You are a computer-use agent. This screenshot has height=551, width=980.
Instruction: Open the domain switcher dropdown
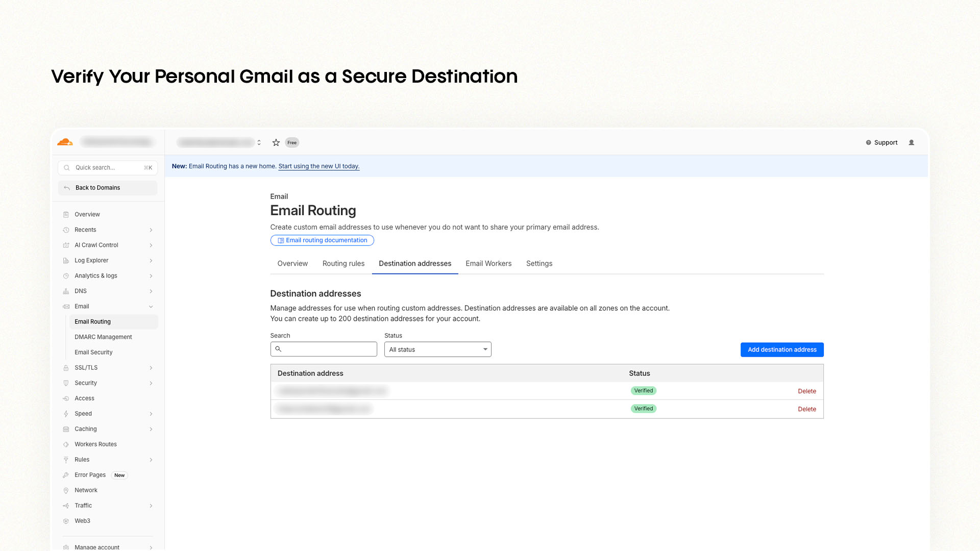(259, 142)
